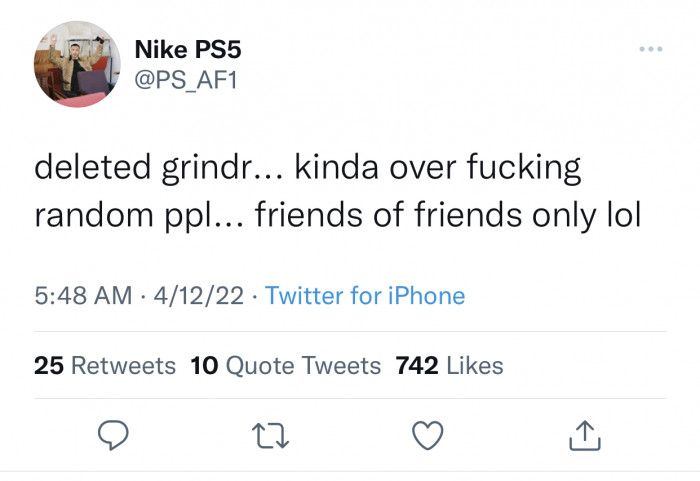View the 25 Retweets list

click(105, 365)
